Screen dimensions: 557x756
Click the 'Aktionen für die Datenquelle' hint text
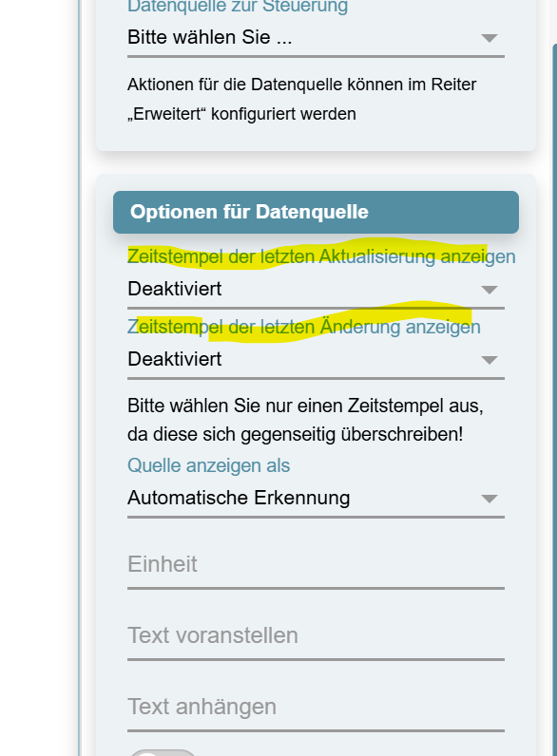click(x=301, y=100)
